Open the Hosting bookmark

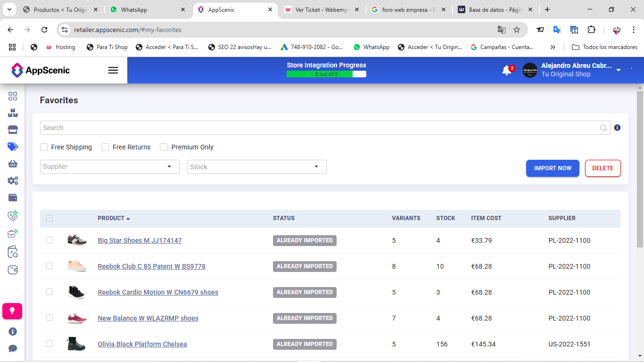tap(60, 47)
